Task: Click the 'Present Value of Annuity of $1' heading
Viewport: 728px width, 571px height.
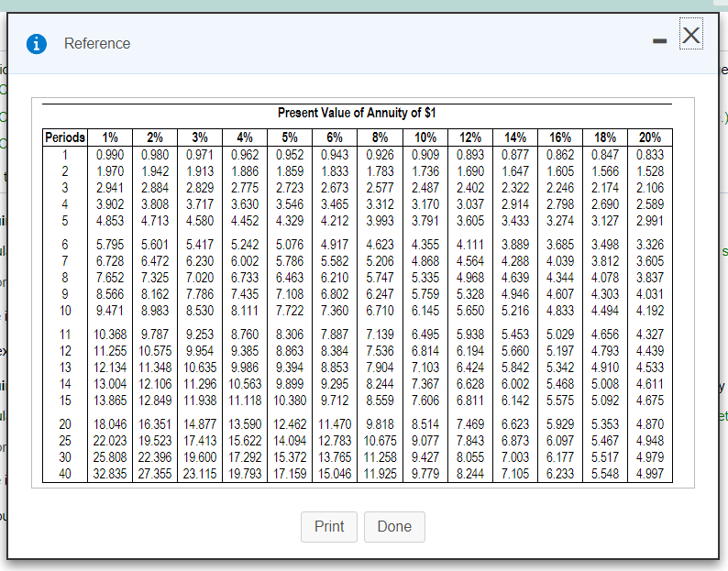Action: [x=357, y=113]
